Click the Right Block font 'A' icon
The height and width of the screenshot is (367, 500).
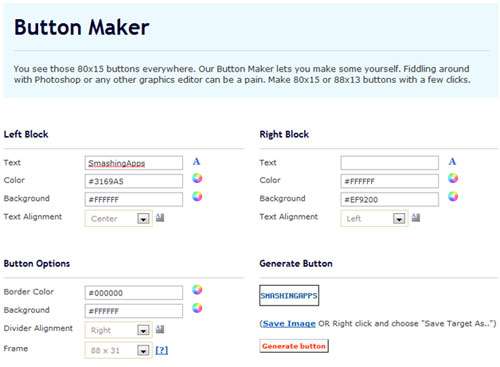pos(452,162)
